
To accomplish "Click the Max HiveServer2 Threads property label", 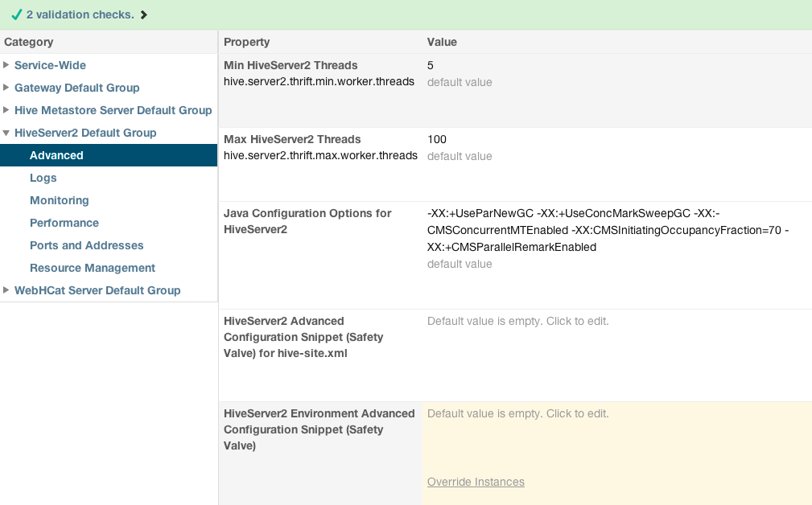I will 292,139.
